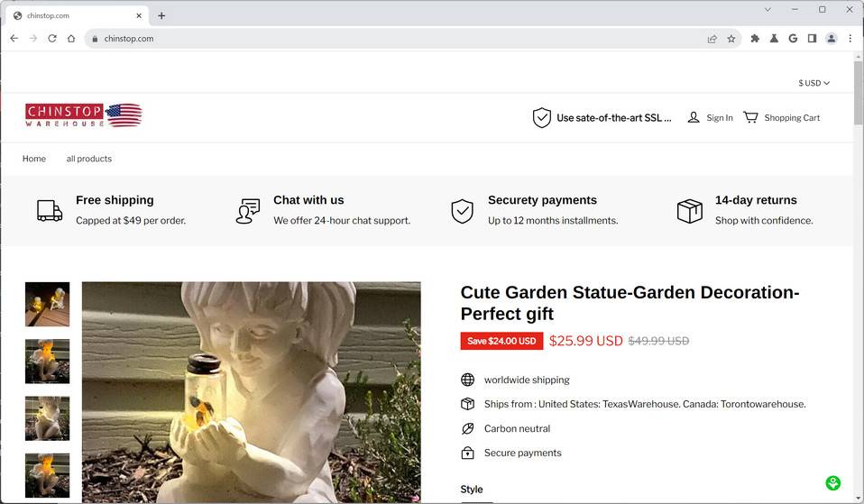Viewport: 864px width, 504px height.
Task: Click the crossed-out $49.99 USD price
Action: pyautogui.click(x=658, y=341)
